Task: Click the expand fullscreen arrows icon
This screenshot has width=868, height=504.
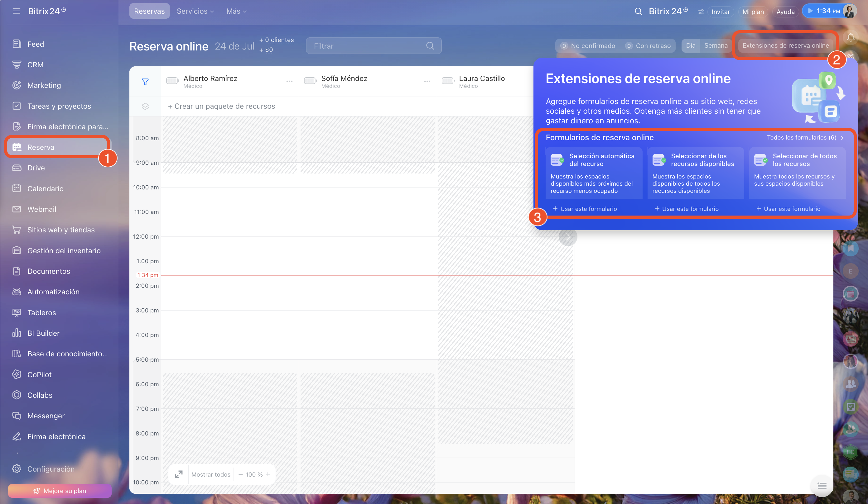Action: pos(178,474)
